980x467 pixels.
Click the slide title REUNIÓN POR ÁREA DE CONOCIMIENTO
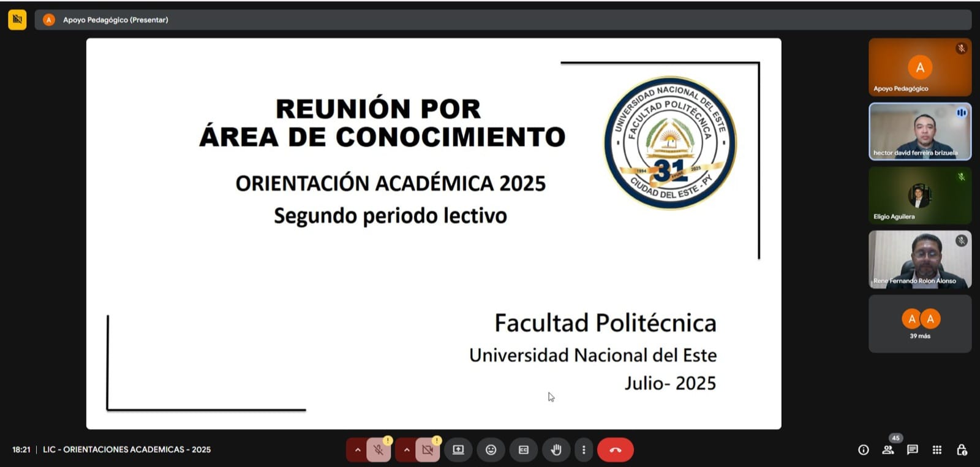coord(382,123)
